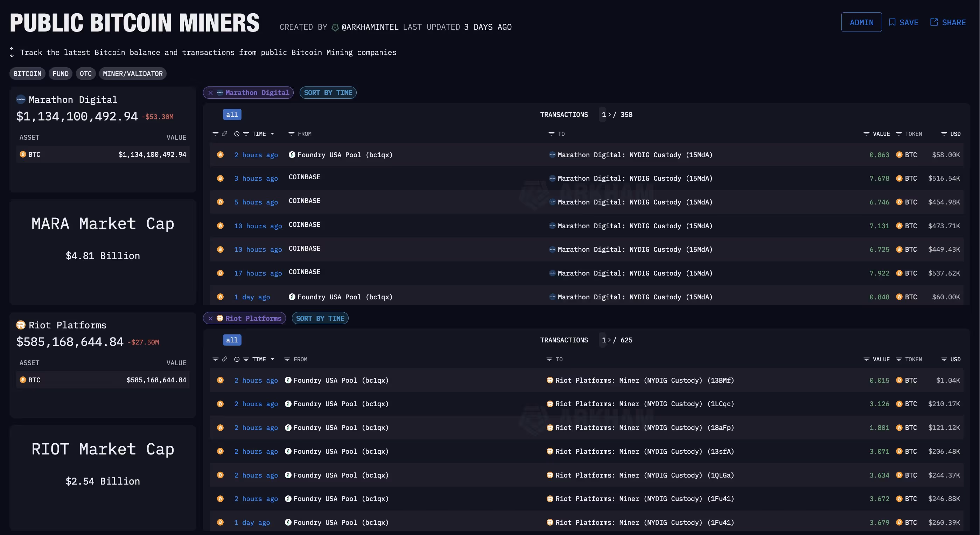
Task: Click the link icon in Marathon table header
Action: (x=224, y=133)
